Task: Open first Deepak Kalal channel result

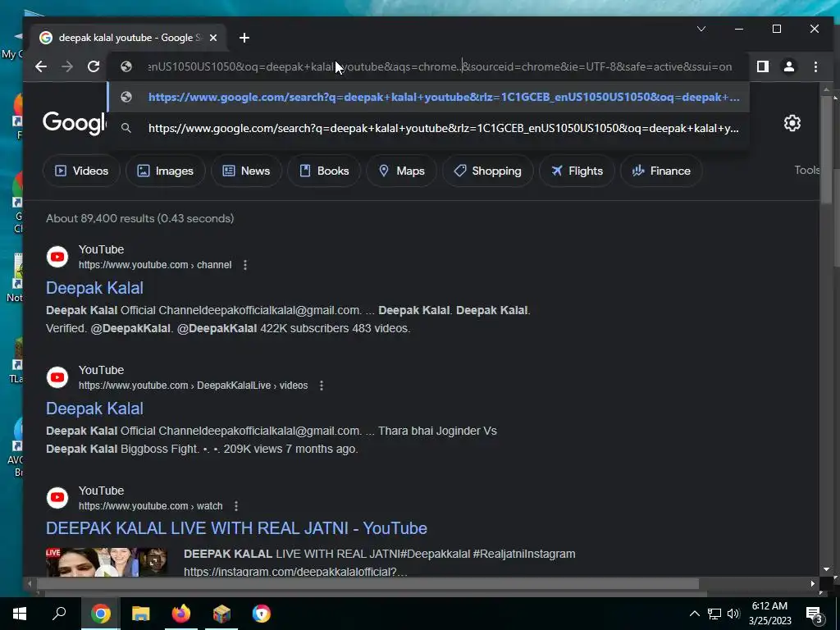Action: pos(95,288)
